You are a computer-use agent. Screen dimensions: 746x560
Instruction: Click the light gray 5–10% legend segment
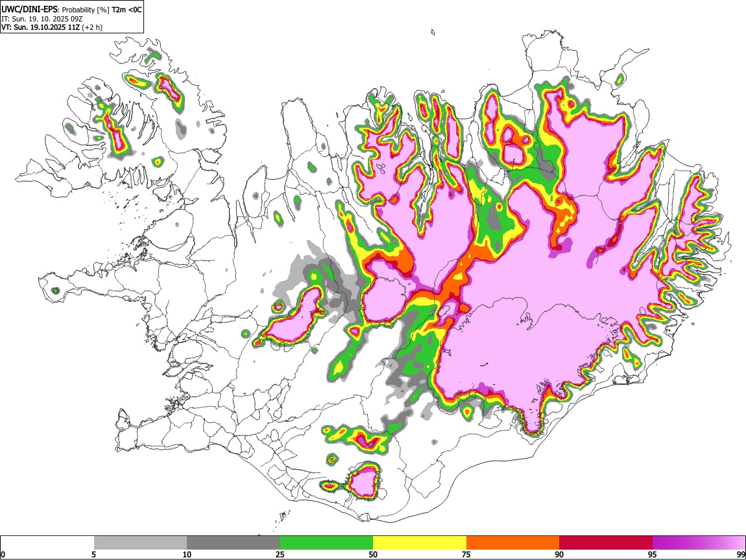140,543
